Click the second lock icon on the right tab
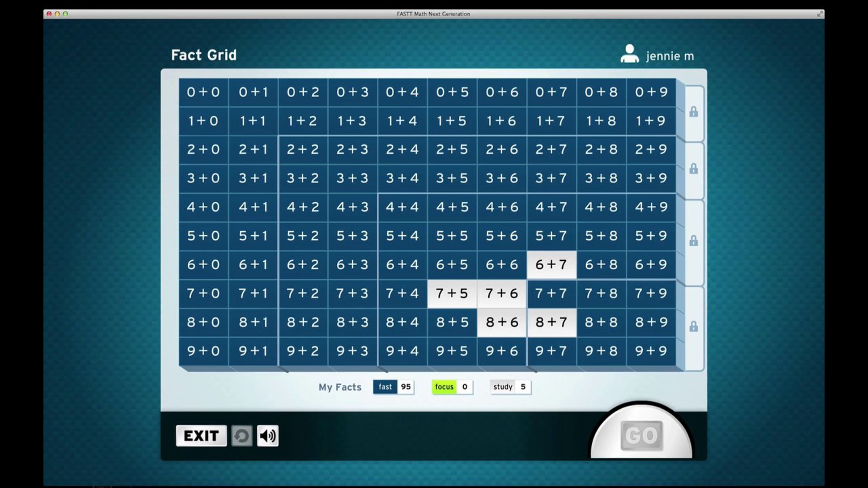 (693, 169)
